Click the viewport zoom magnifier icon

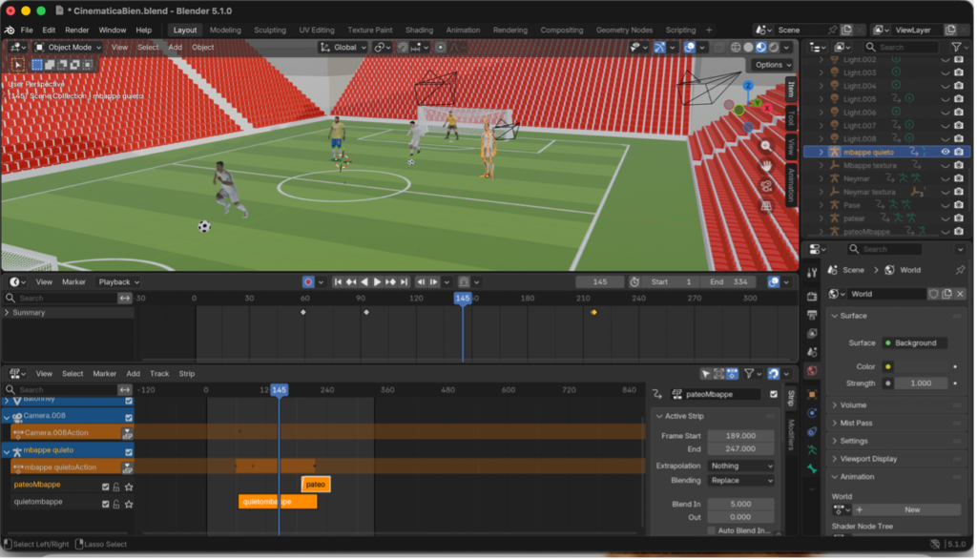[x=766, y=146]
